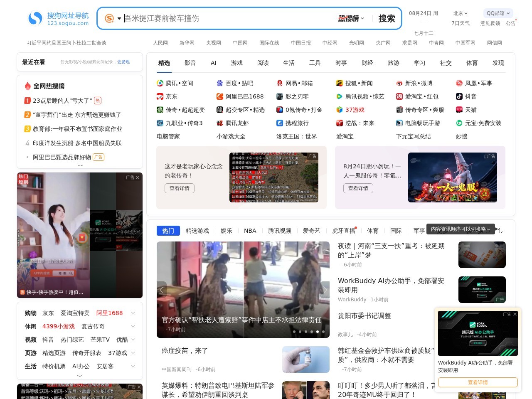Click the 百度 paw icon
532x399 pixels.
point(220,83)
